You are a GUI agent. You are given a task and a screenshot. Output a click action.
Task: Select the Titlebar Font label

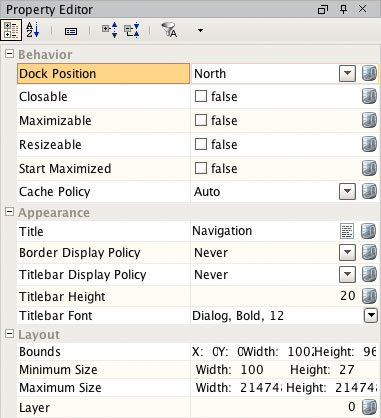pos(56,316)
